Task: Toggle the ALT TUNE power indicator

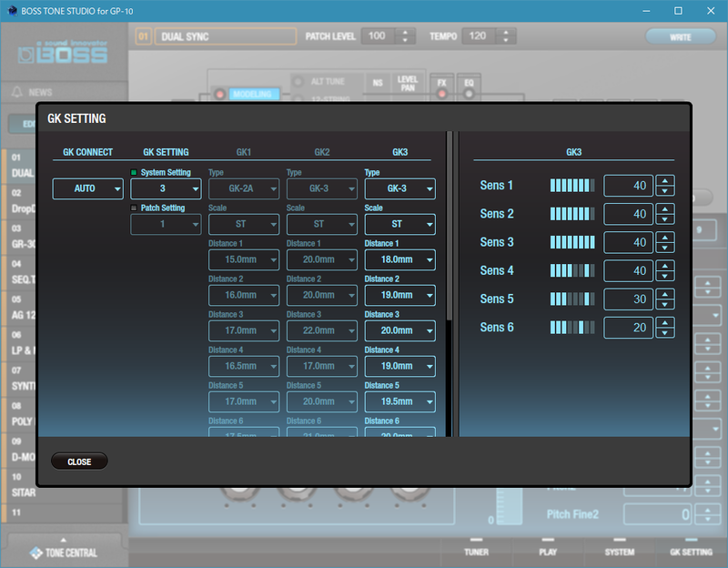Action: (298, 82)
